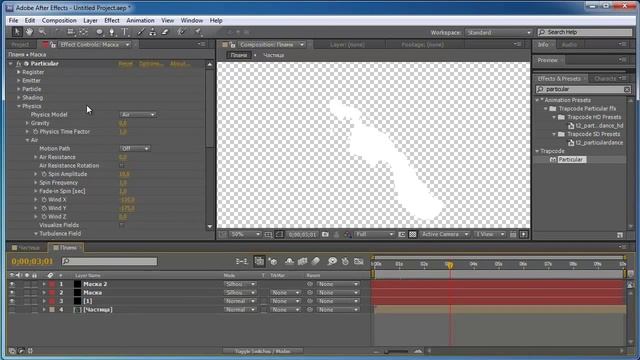640x360 pixels.
Task: Toggle Air Resistance Rotation checkbox
Action: (x=122, y=166)
